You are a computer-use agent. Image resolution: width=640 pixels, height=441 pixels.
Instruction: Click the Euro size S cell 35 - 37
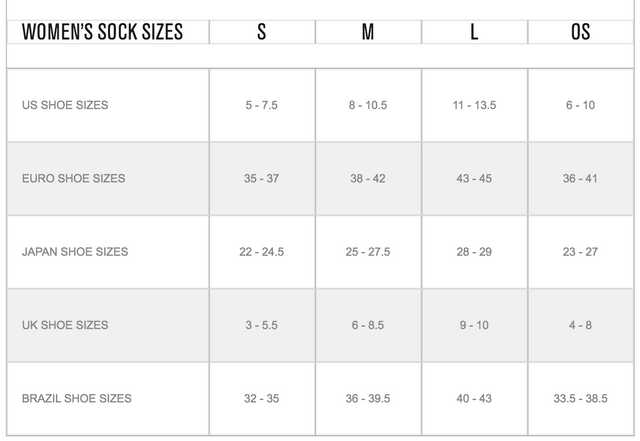(x=262, y=179)
